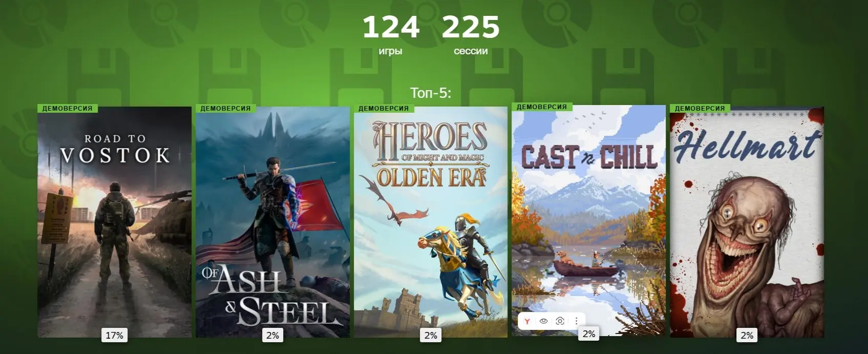Open the Cast n Chill cover art
This screenshot has width=868, height=354.
(589, 221)
